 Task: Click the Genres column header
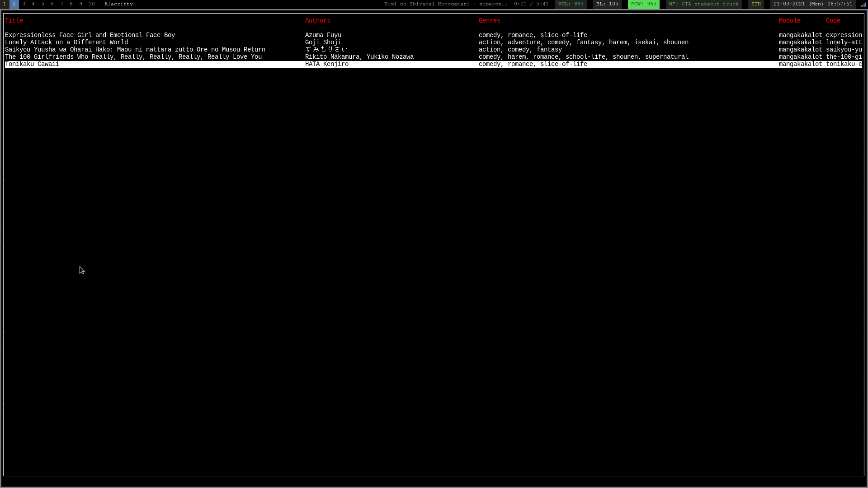(489, 21)
